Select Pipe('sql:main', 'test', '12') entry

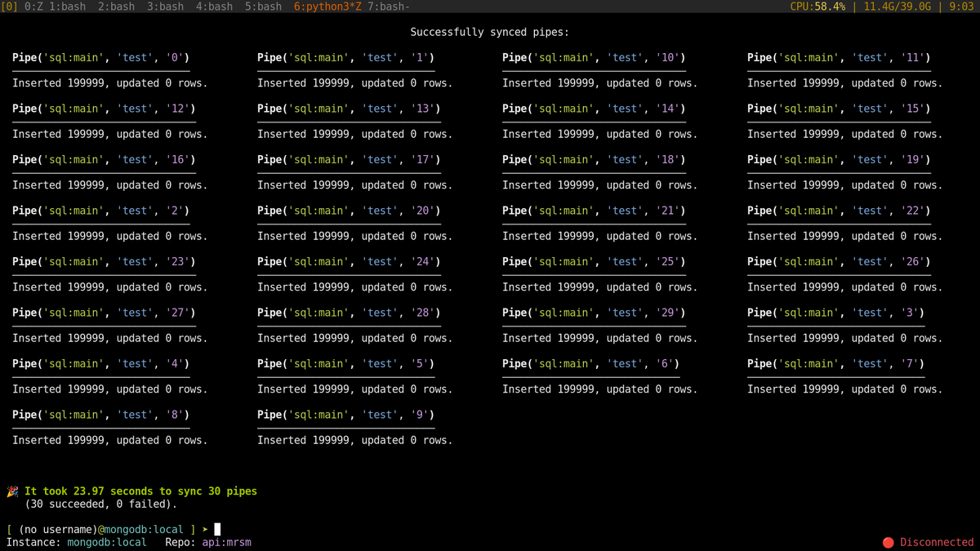pyautogui.click(x=104, y=109)
